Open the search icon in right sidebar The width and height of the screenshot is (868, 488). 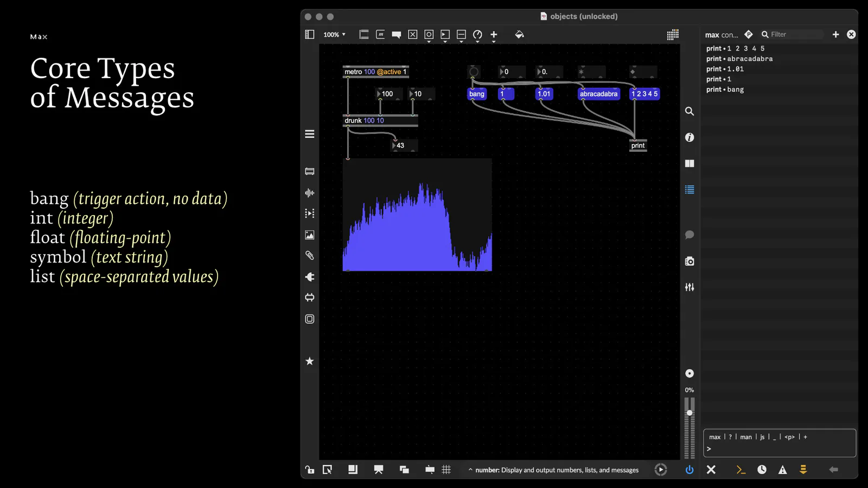[690, 111]
